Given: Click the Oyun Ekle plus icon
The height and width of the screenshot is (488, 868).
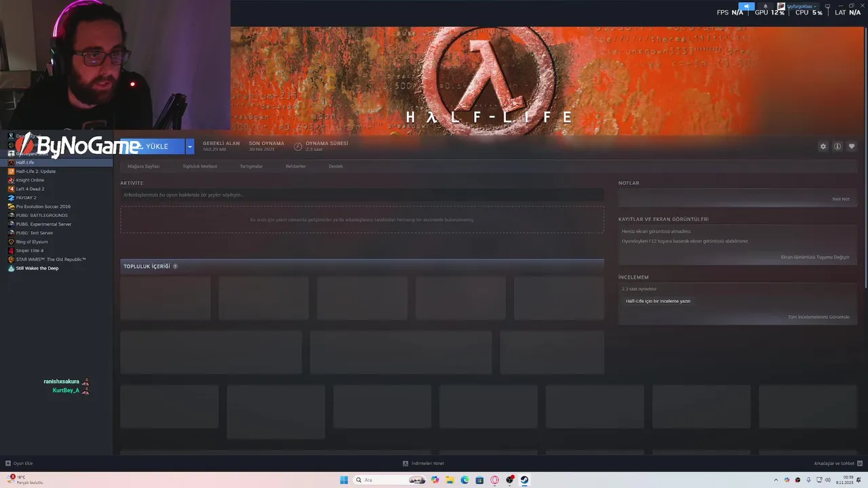Looking at the screenshot, I should [x=8, y=464].
